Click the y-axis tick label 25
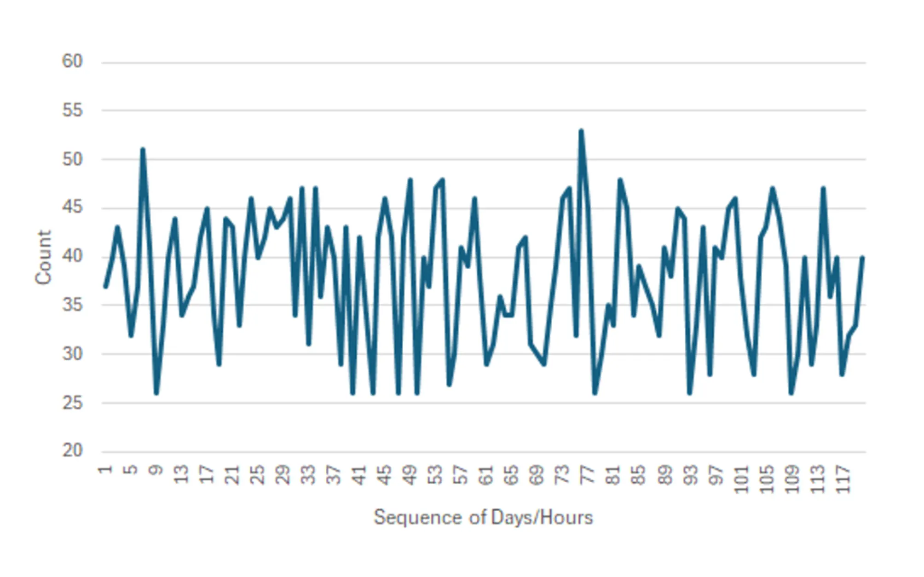 coord(72,403)
